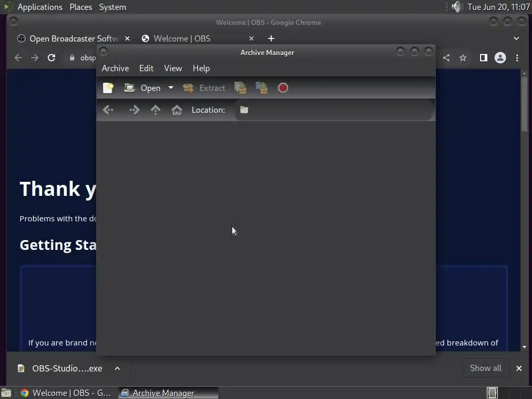
Task: Bookmark this page with star icon
Action: point(463,58)
